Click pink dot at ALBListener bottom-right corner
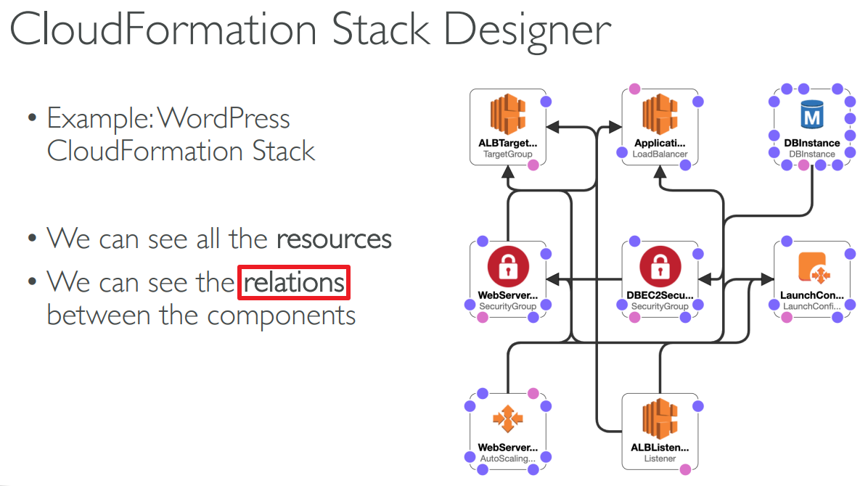Screen dimensions: 868x486 coord(685,470)
